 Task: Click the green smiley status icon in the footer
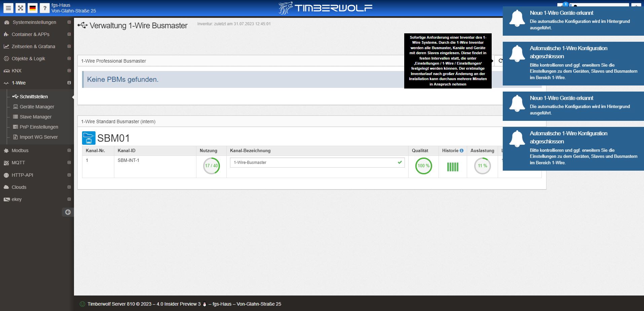click(x=82, y=304)
